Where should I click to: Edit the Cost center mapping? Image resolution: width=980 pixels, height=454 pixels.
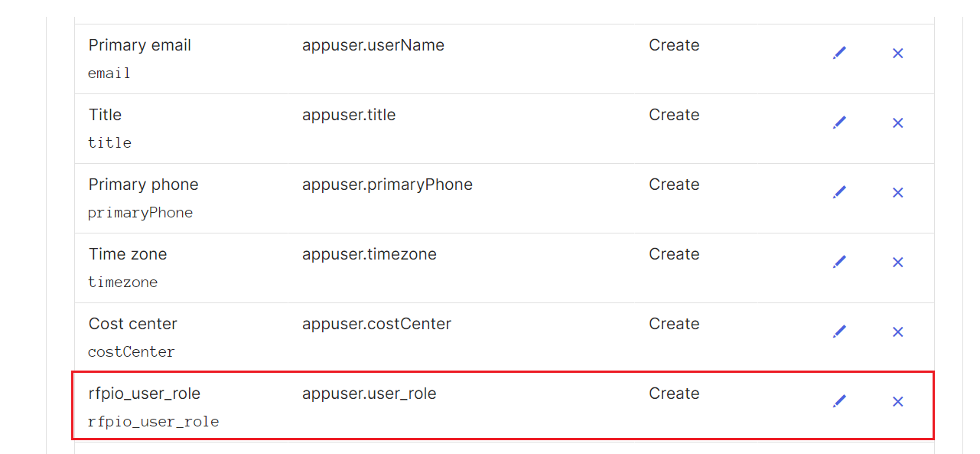point(839,332)
